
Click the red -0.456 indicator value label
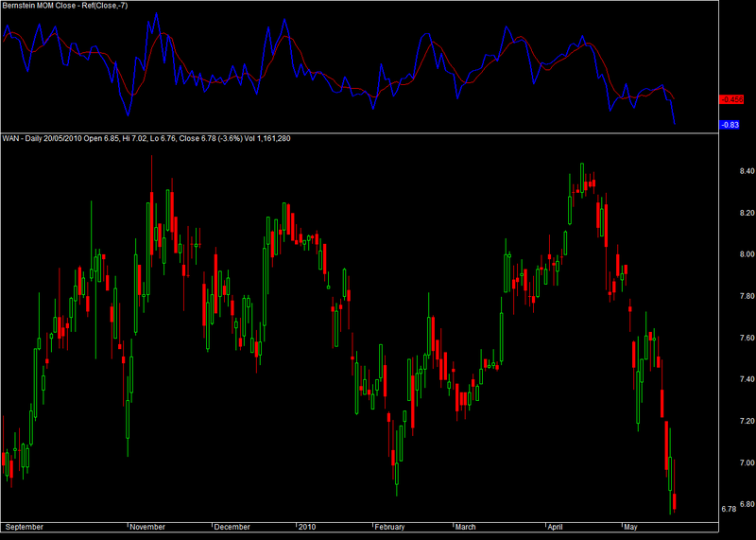pos(730,100)
